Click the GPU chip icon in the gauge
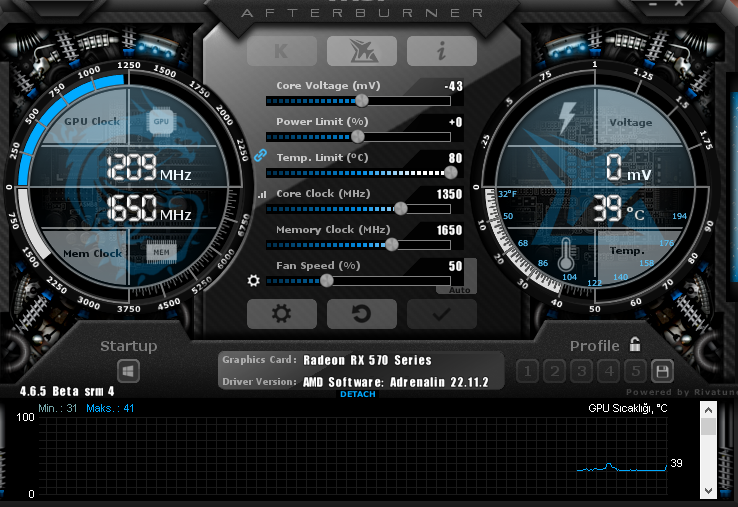 click(161, 121)
